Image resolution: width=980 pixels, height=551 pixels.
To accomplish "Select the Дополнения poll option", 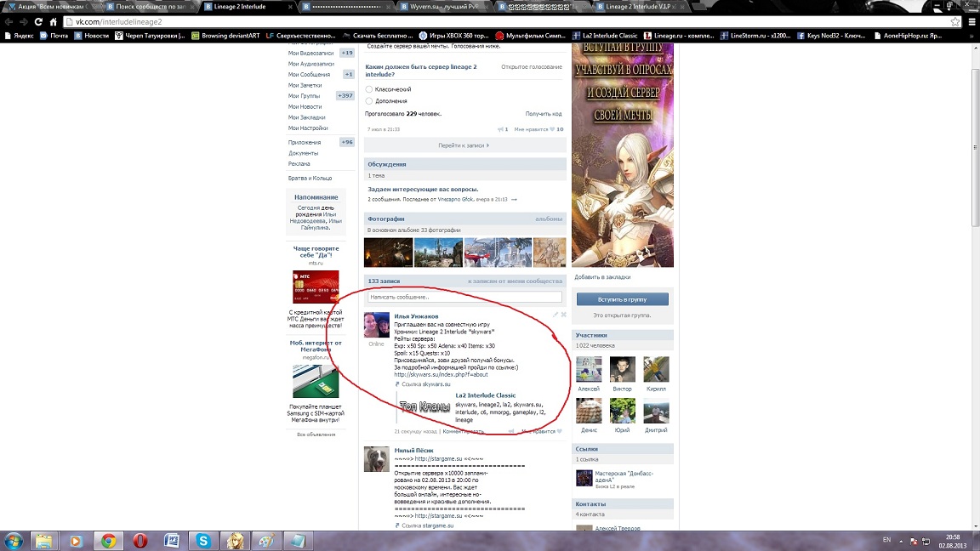I will pos(368,100).
